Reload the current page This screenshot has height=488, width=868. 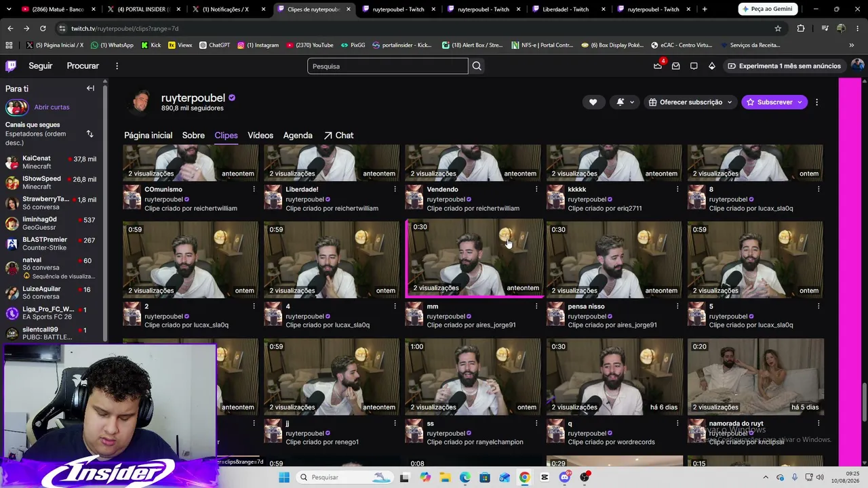pyautogui.click(x=43, y=28)
